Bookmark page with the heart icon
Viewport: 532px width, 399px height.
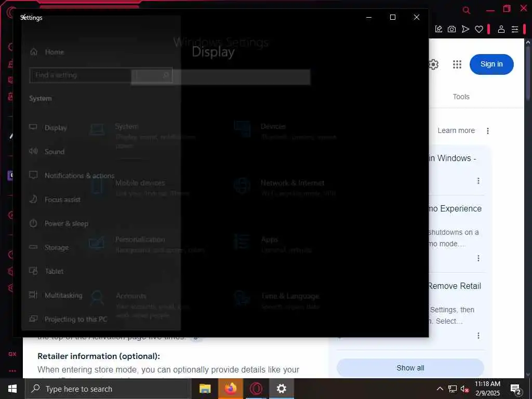[x=478, y=29]
